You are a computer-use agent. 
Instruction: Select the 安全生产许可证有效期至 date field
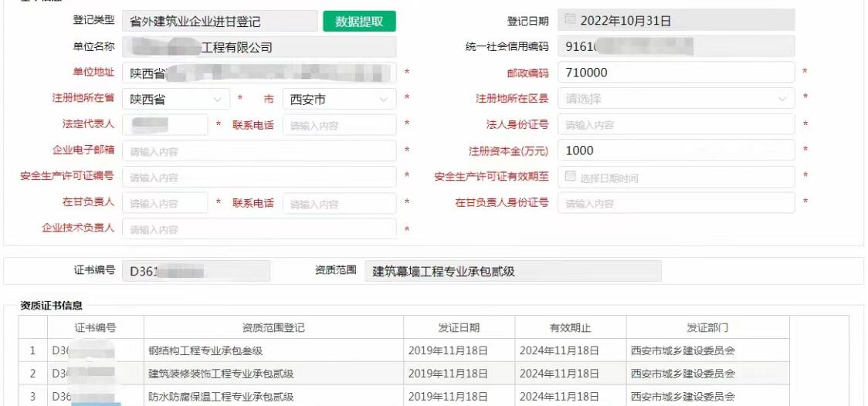(x=676, y=177)
